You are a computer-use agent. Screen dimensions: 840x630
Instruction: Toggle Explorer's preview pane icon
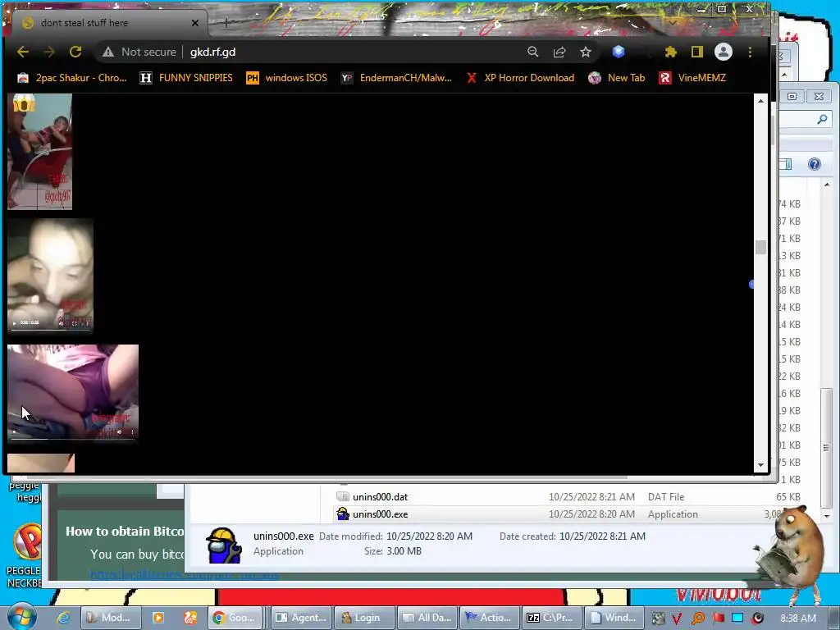point(785,164)
